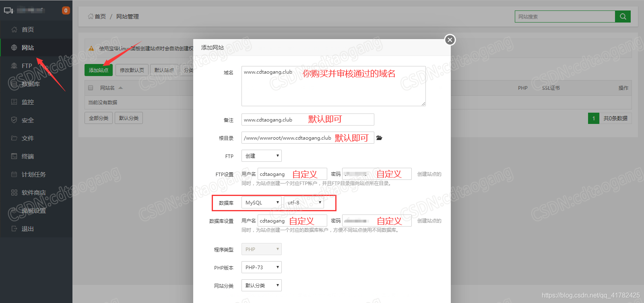644x303 pixels.
Task: Open the PHP-73 version dropdown
Action: pos(262,267)
